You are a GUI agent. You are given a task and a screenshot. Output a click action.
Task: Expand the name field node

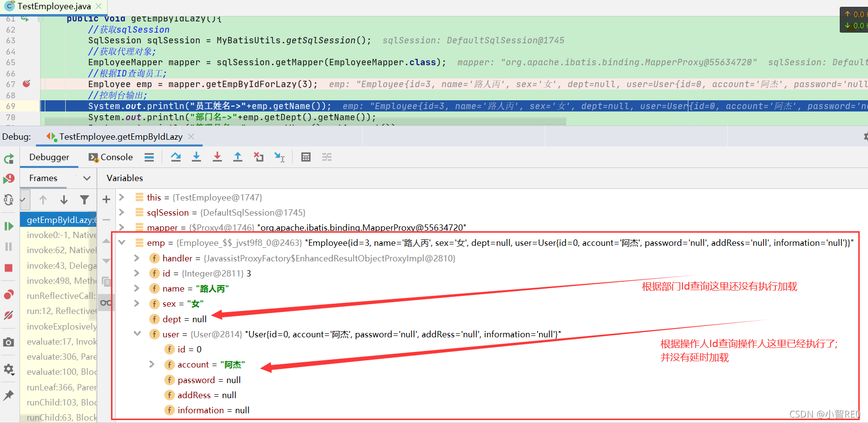pos(137,288)
